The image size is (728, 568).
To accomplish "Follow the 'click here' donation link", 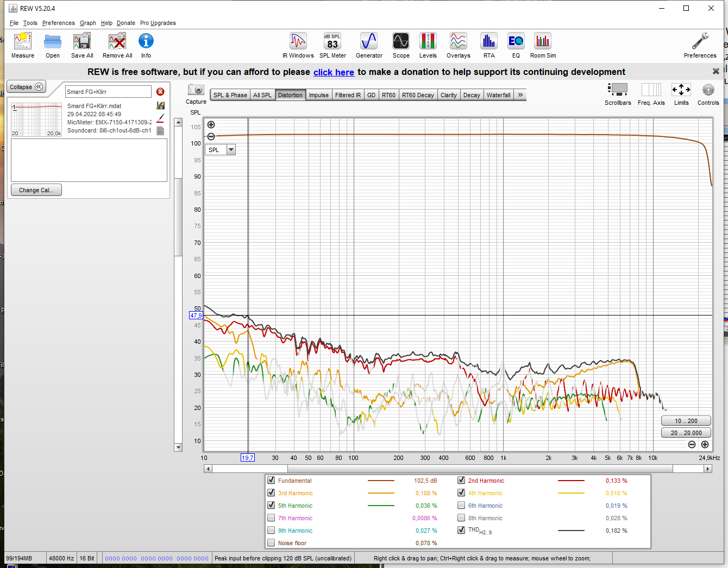I will [334, 72].
